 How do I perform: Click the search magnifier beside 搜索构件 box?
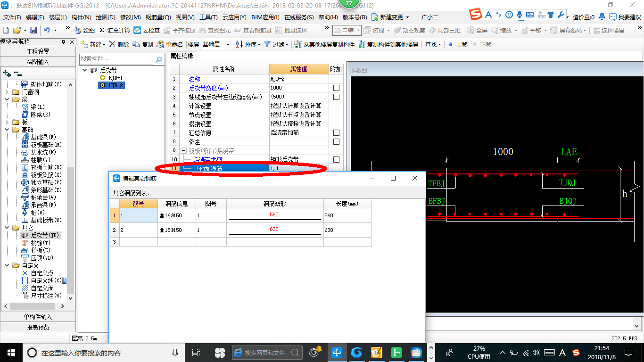coord(159,59)
